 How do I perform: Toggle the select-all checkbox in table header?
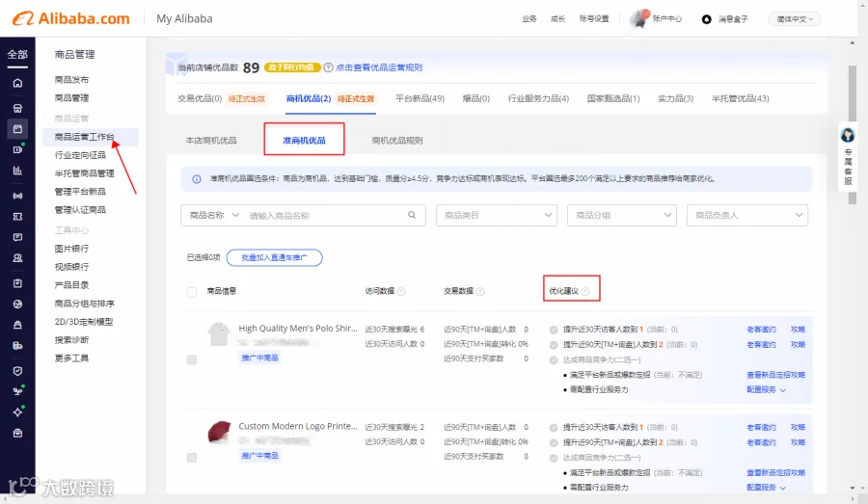coord(192,292)
